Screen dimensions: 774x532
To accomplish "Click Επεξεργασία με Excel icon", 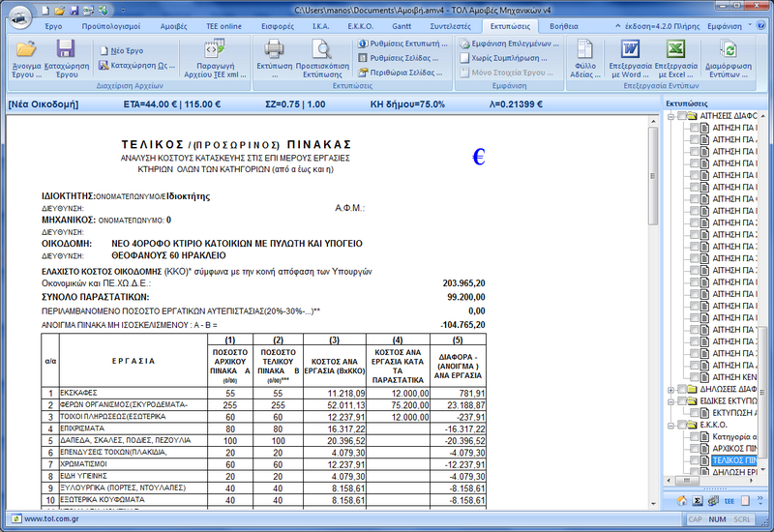I will [x=676, y=49].
